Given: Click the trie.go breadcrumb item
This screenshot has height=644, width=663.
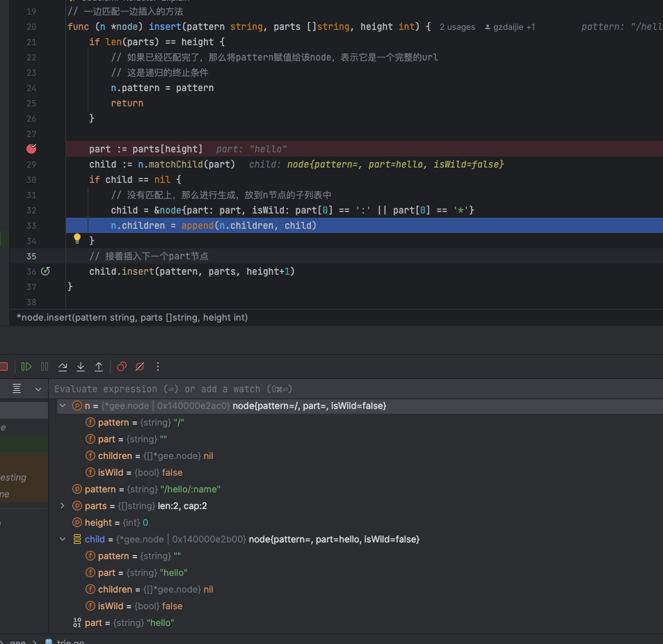Looking at the screenshot, I should tap(70, 642).
